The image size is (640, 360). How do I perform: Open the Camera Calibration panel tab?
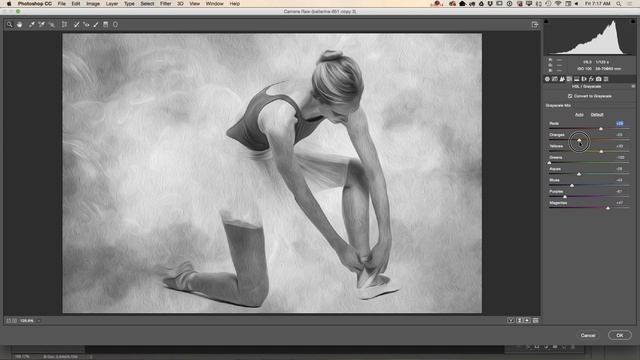(x=599, y=79)
